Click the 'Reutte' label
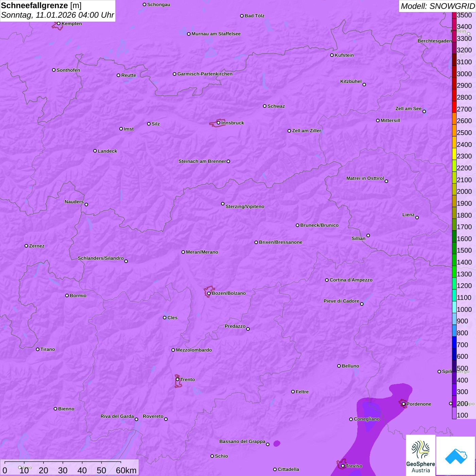 pyautogui.click(x=129, y=75)
